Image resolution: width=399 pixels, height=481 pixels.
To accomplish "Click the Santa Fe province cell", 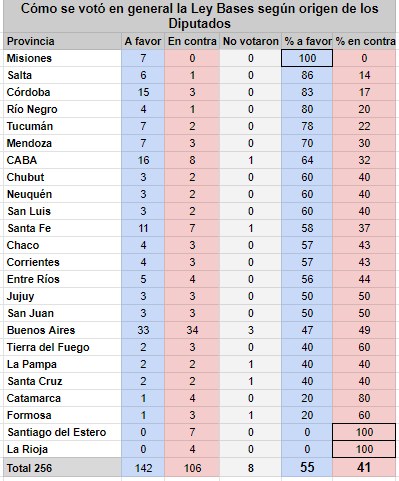I will (x=62, y=228).
